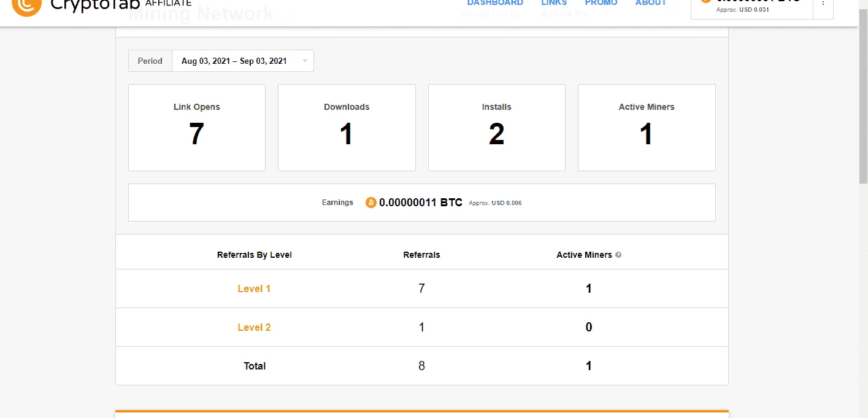The width and height of the screenshot is (868, 418).
Task: Open the LINKS nav item
Action: (x=554, y=3)
